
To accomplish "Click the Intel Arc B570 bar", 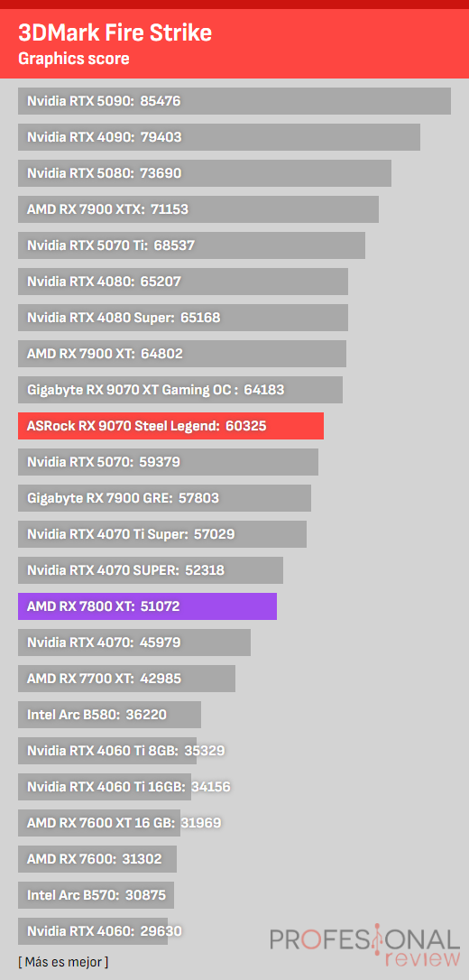I will [97, 895].
